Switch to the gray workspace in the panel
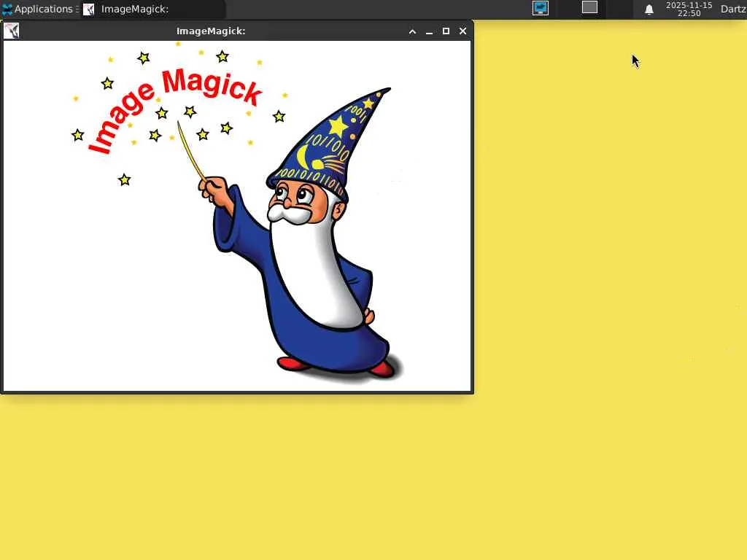Screen dimensions: 747x560 point(589,7)
